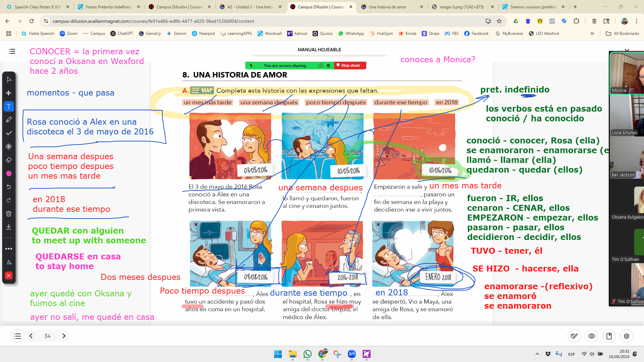Click the page number 34 field

[47, 336]
